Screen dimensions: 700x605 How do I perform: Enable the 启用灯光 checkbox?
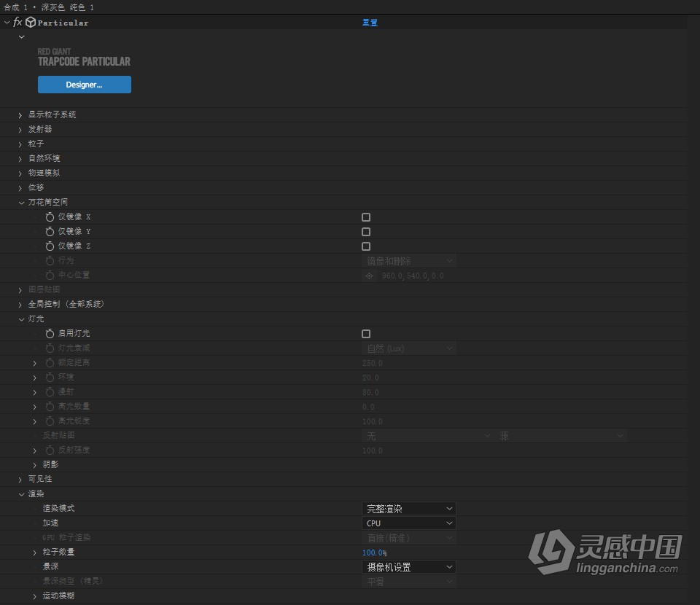(x=366, y=334)
